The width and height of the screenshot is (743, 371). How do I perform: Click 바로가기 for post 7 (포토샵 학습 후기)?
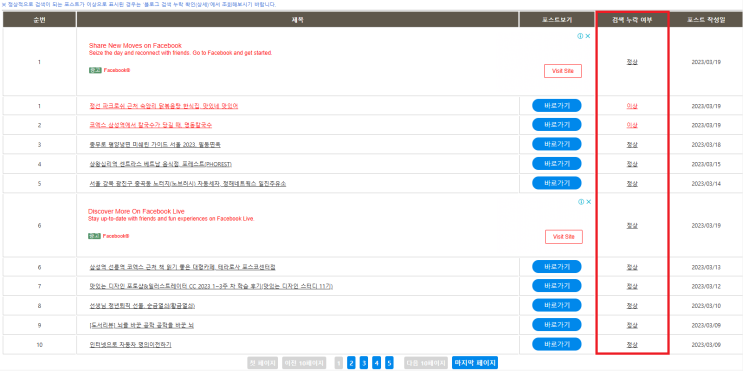click(557, 286)
